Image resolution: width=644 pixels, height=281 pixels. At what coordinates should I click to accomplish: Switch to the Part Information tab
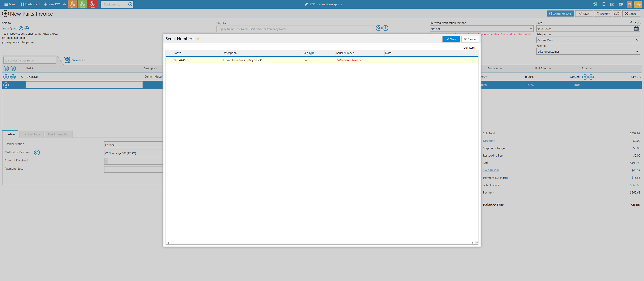[x=59, y=134]
